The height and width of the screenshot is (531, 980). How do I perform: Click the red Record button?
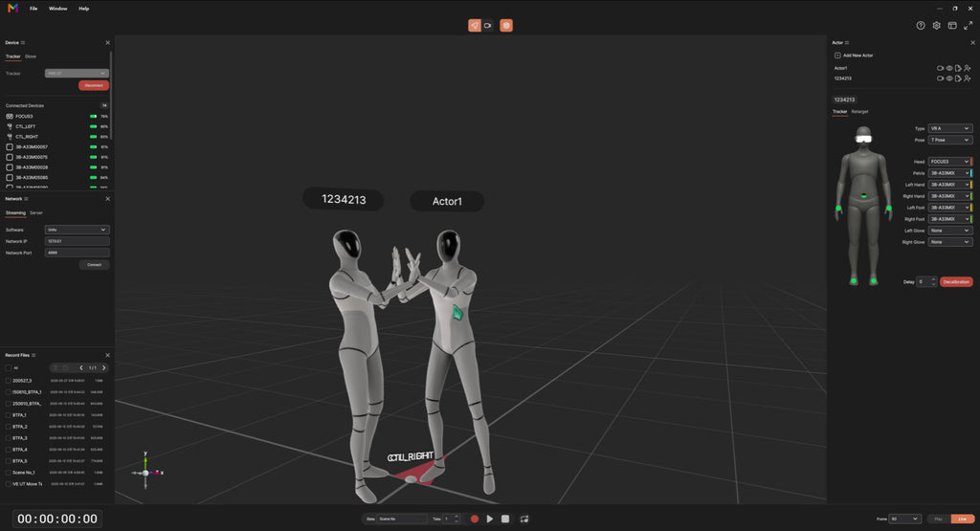click(475, 520)
